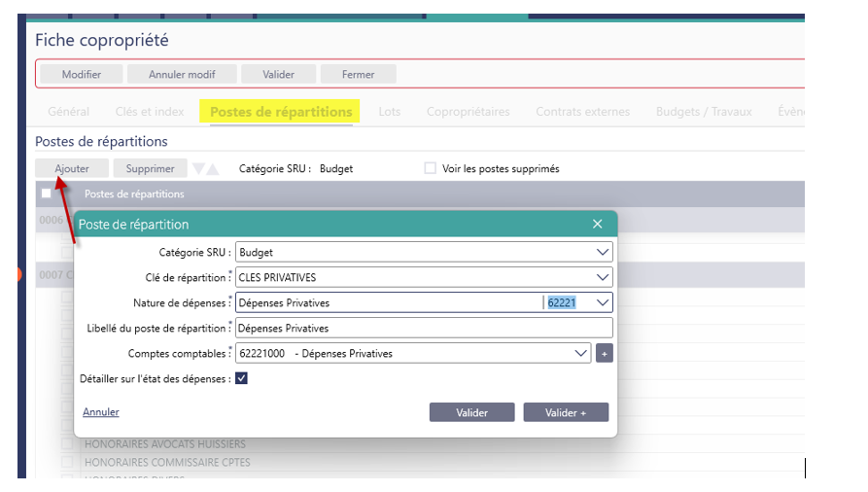This screenshot has width=868, height=492.
Task: Go to the Clés et index tab
Action: point(150,112)
